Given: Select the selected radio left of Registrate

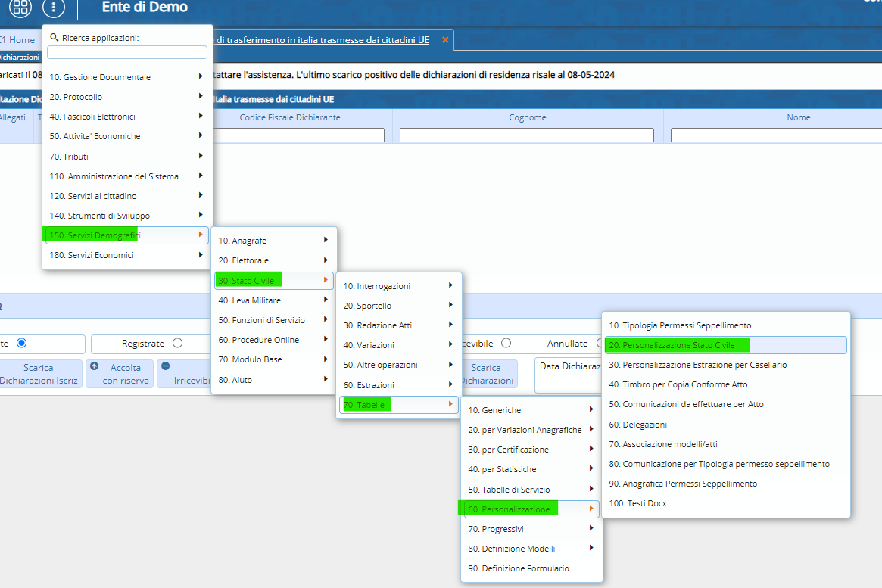Looking at the screenshot, I should click(21, 343).
